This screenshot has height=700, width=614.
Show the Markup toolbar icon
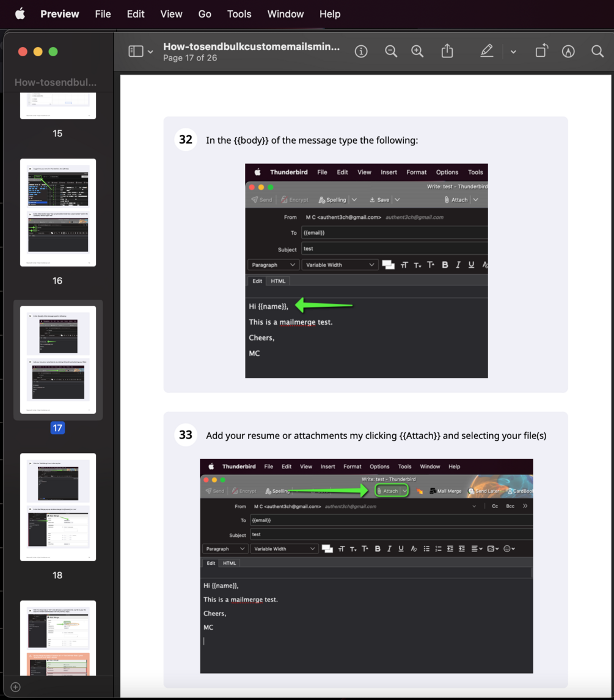coord(568,51)
